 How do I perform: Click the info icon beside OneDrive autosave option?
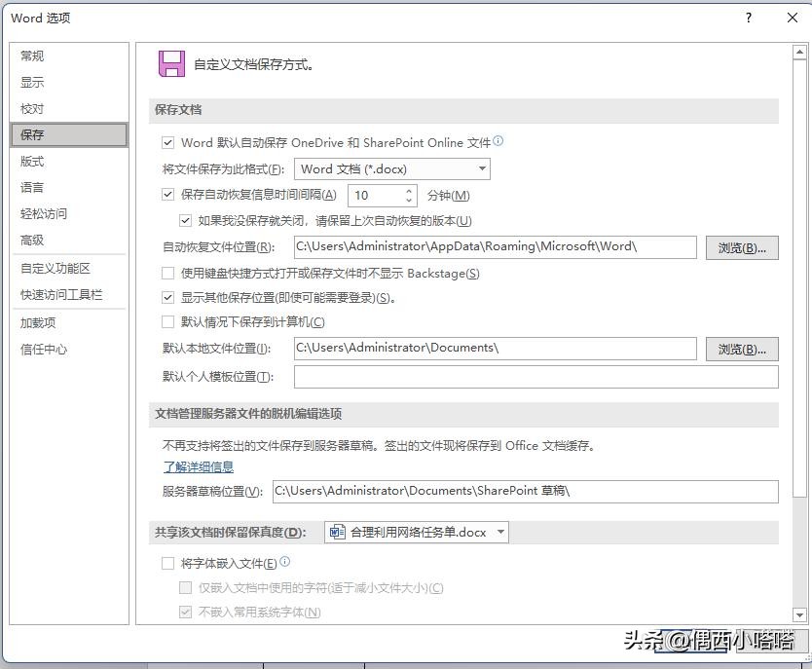[498, 141]
